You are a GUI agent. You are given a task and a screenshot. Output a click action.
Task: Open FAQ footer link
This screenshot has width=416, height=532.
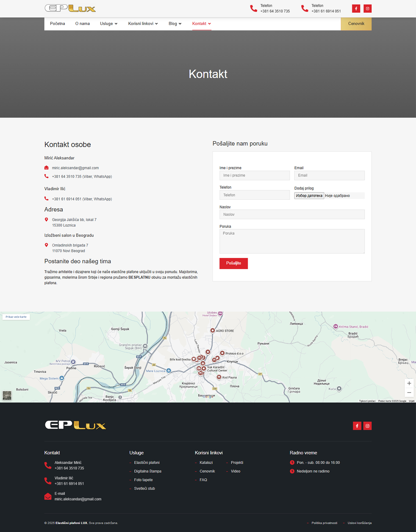(x=203, y=480)
